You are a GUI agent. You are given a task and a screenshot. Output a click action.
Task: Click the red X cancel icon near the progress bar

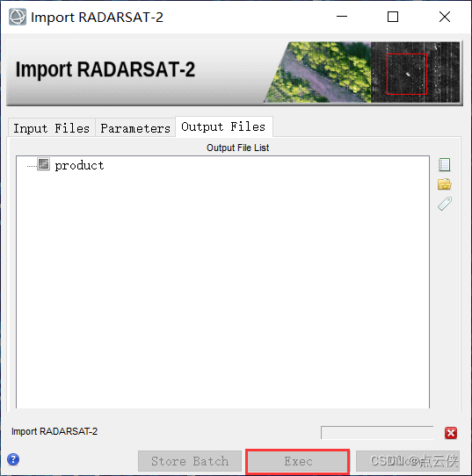(x=451, y=433)
